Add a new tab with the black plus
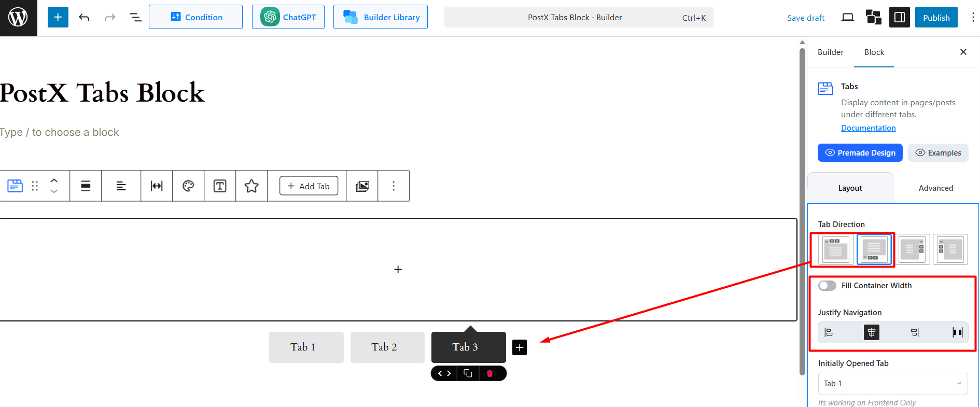 click(520, 347)
